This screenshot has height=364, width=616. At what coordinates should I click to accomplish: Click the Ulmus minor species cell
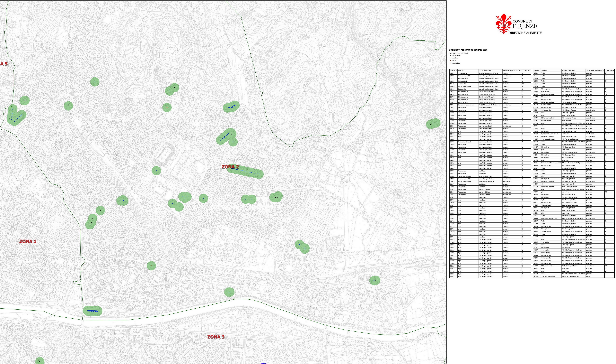[551, 97]
